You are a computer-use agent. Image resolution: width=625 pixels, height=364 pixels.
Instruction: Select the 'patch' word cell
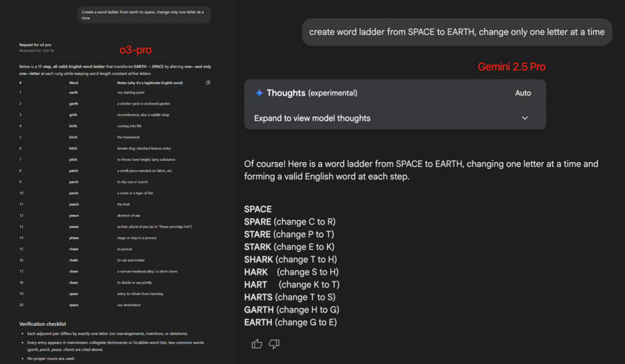pyautogui.click(x=73, y=171)
